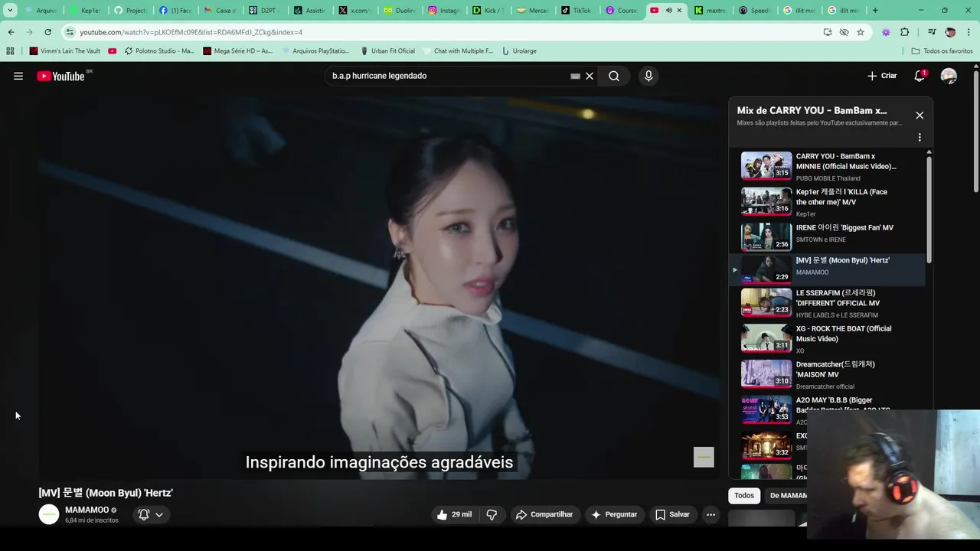Switch to the TikTok tab
The width and height of the screenshot is (980, 551).
coord(577,11)
